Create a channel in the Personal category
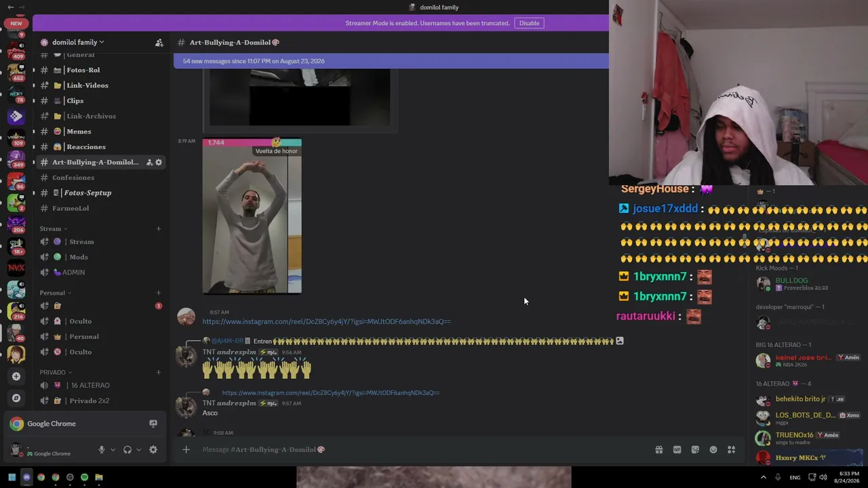The width and height of the screenshot is (868, 488). pos(159,293)
